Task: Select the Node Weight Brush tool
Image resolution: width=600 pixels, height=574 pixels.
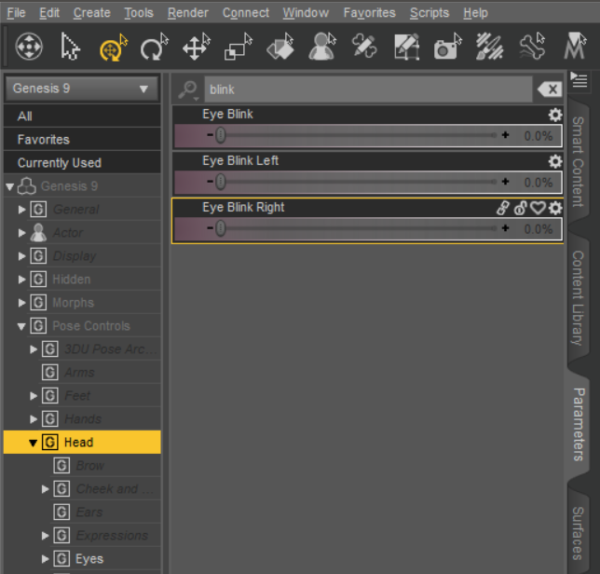Action: click(489, 47)
